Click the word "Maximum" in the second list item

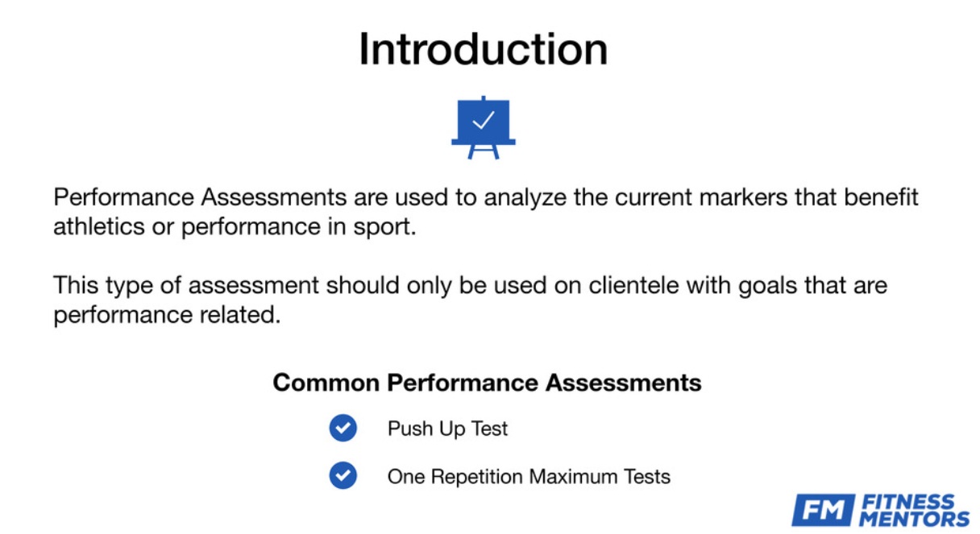click(x=572, y=477)
